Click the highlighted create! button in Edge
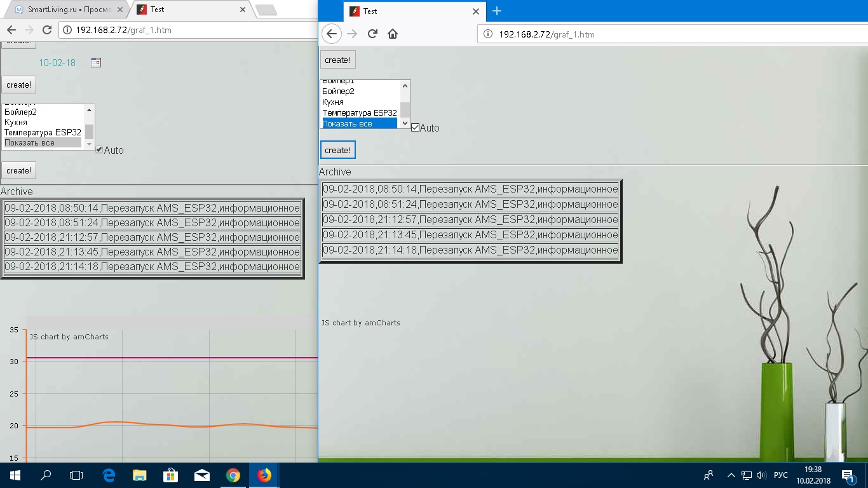The width and height of the screenshot is (868, 488). point(337,150)
